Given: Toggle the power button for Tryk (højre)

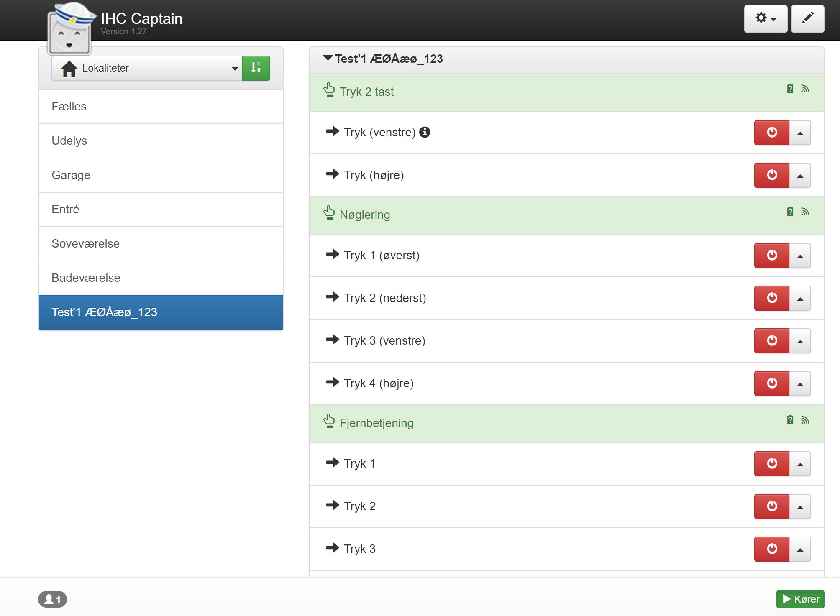Looking at the screenshot, I should pos(772,175).
